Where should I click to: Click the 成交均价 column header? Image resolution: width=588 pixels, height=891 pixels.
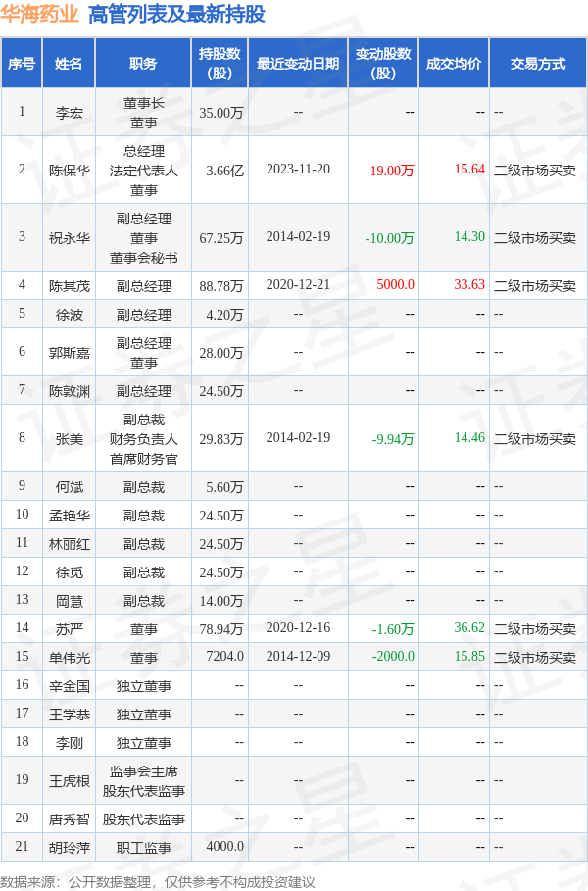454,64
